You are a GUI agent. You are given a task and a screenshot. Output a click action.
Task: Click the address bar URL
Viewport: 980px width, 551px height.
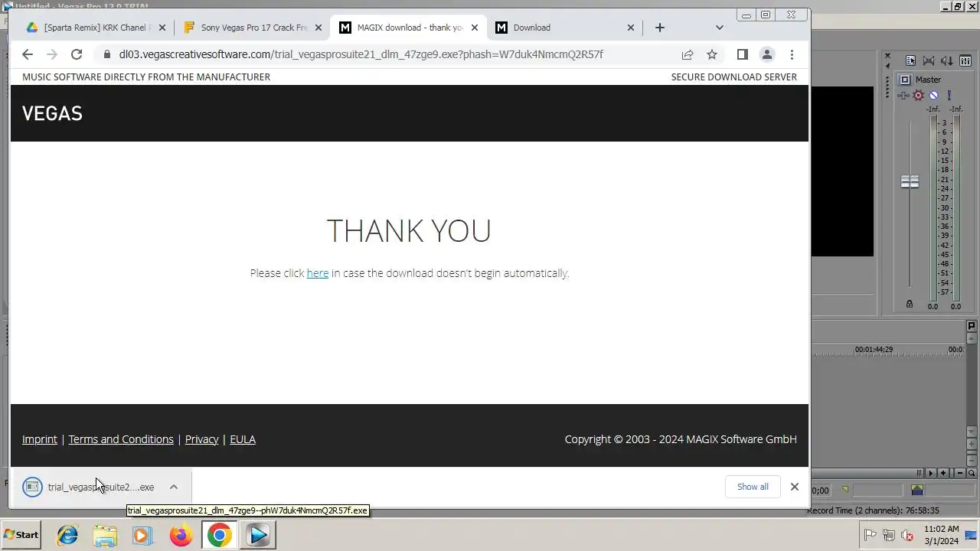[361, 54]
